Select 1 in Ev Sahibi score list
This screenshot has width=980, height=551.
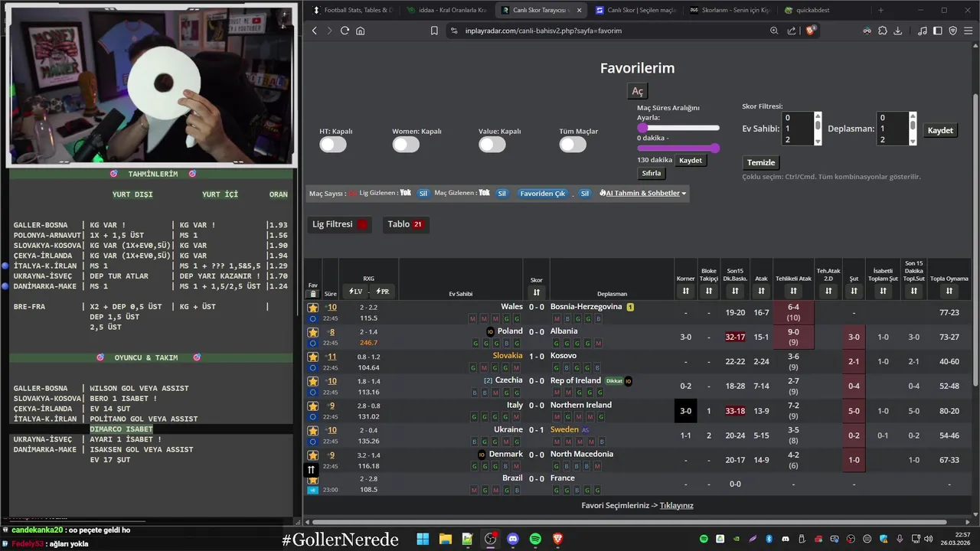tap(797, 129)
